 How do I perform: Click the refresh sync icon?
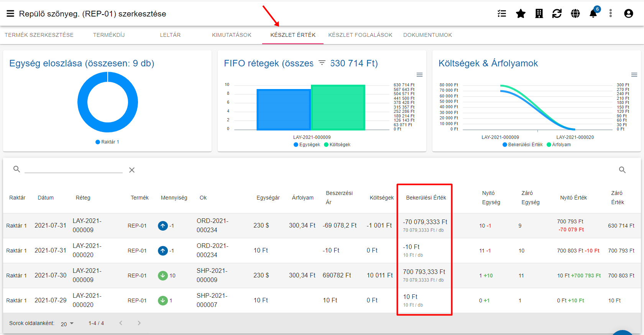click(x=557, y=14)
